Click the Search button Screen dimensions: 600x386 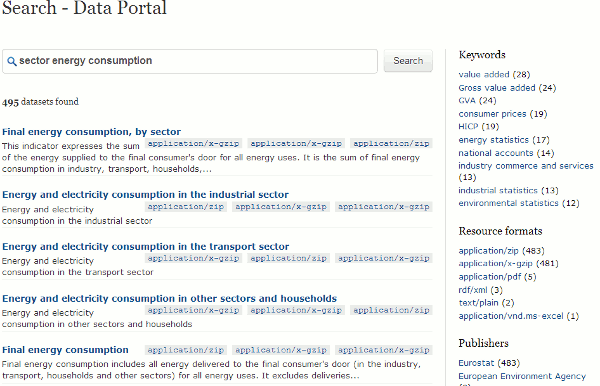pos(408,61)
